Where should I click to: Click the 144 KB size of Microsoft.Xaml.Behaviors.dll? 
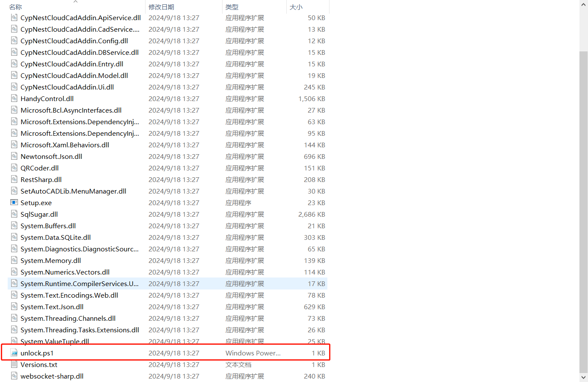pos(315,145)
